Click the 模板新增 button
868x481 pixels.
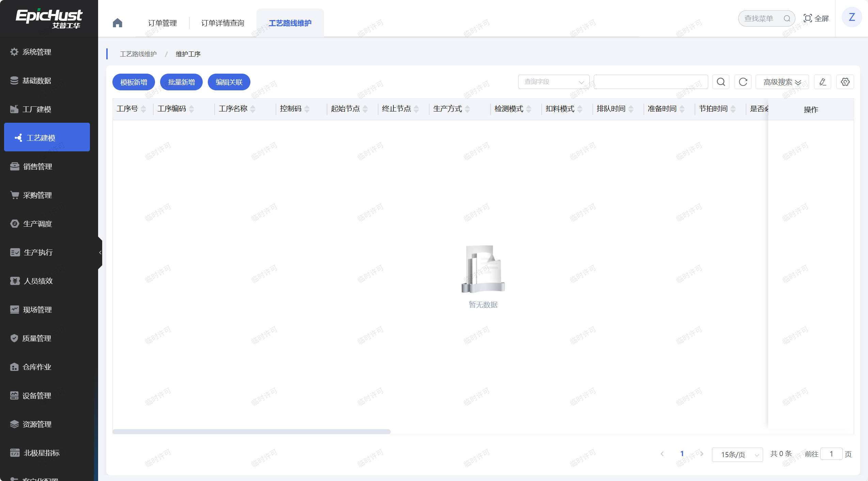(x=134, y=82)
